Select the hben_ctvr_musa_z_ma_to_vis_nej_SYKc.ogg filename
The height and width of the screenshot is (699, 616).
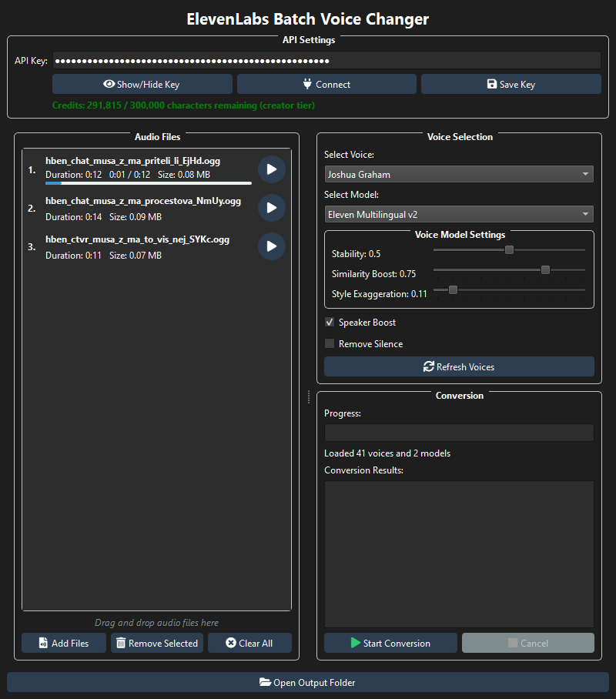pos(137,239)
